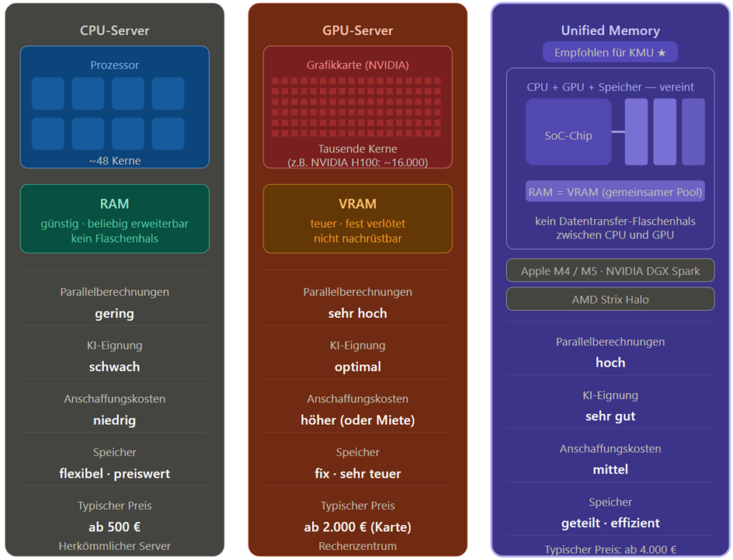Click the 'CPU-Server' column heading

tap(115, 31)
